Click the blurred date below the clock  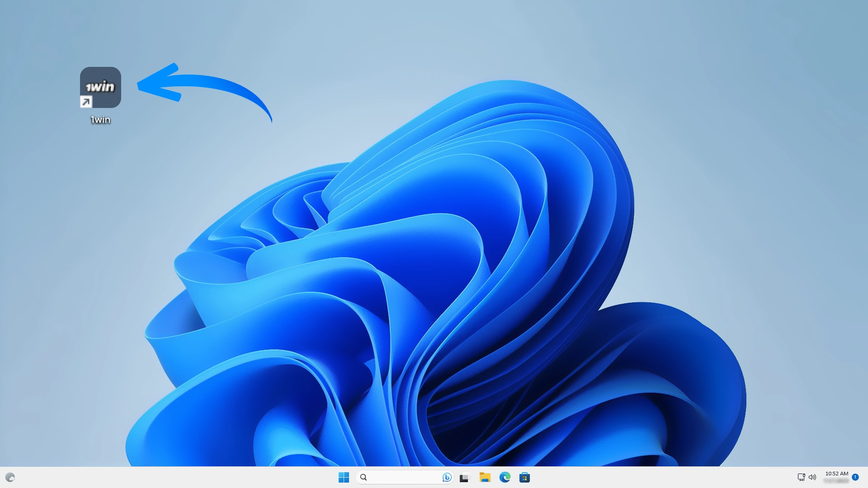tap(836, 481)
